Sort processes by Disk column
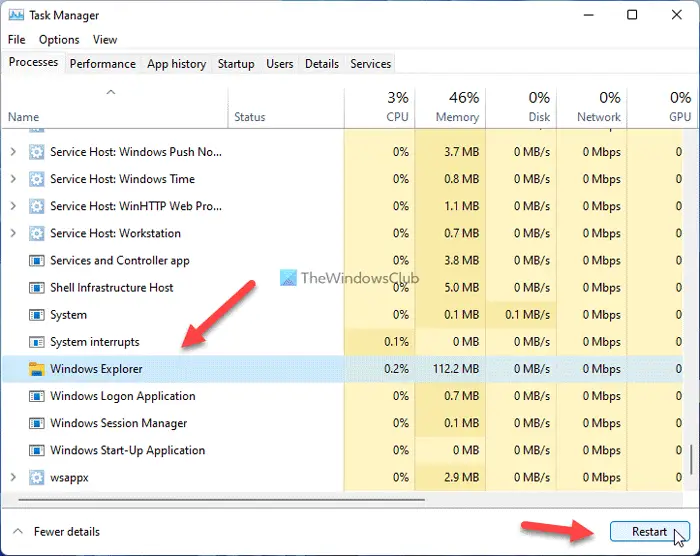The width and height of the screenshot is (700, 556). click(521, 108)
